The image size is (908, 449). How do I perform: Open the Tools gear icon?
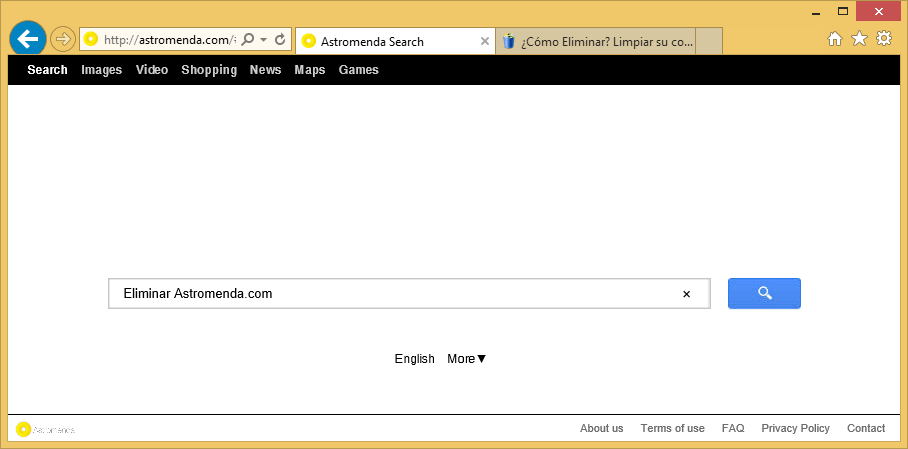point(884,38)
